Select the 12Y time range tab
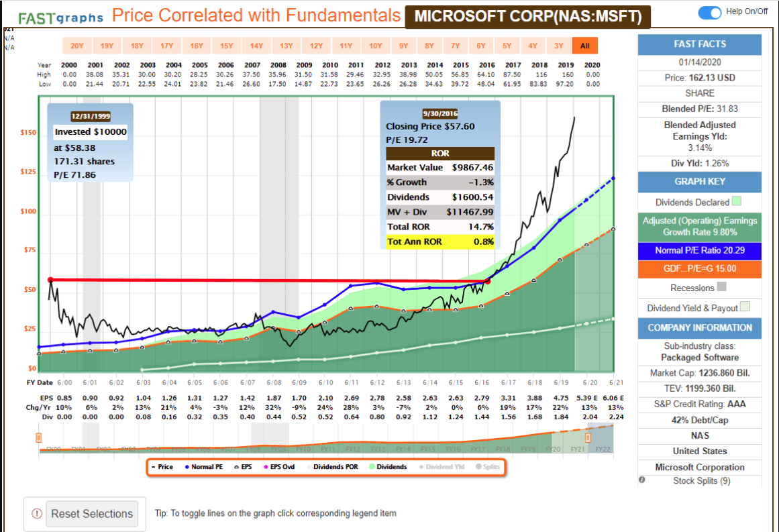The image size is (779, 532). coord(317,46)
